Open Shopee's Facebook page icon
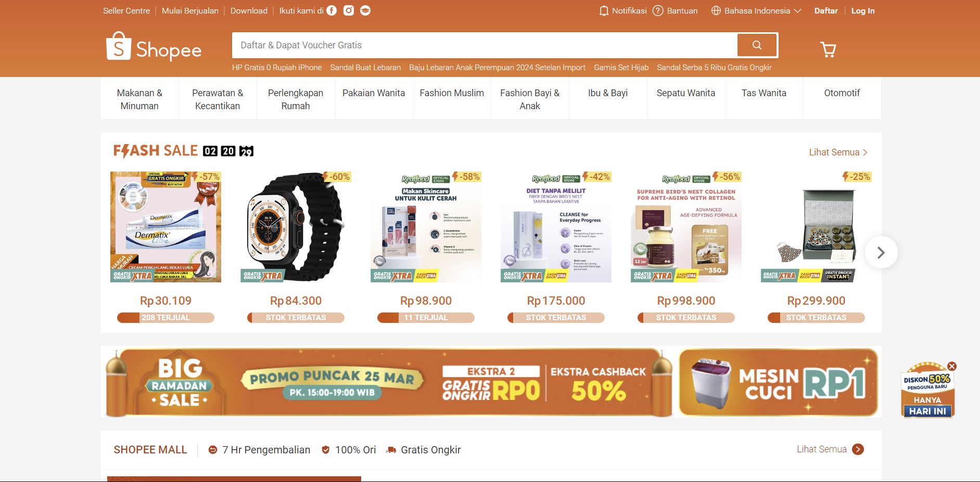The image size is (980, 482). [x=332, y=10]
